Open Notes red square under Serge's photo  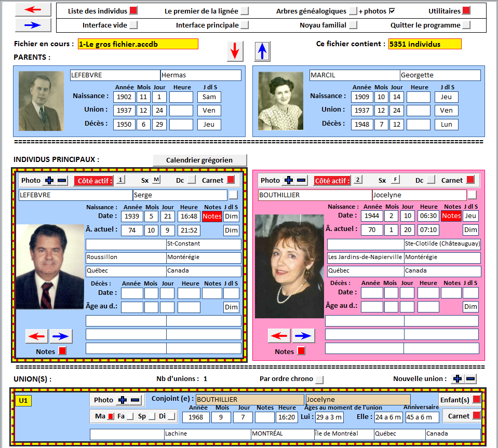pos(62,351)
